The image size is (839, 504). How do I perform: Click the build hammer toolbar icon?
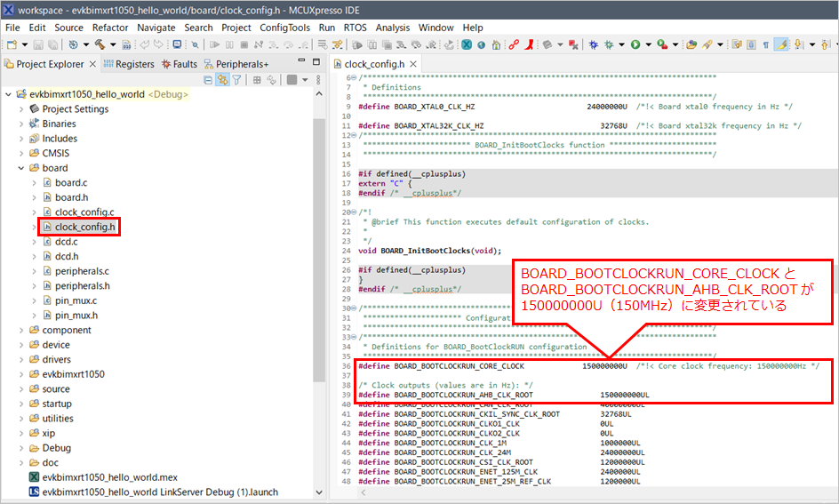pos(100,45)
